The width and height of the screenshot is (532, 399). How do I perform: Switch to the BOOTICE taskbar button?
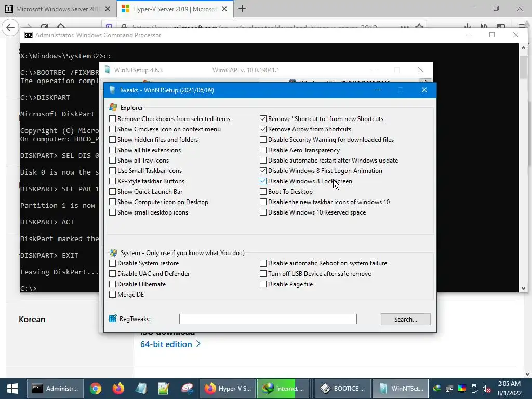pos(342,389)
